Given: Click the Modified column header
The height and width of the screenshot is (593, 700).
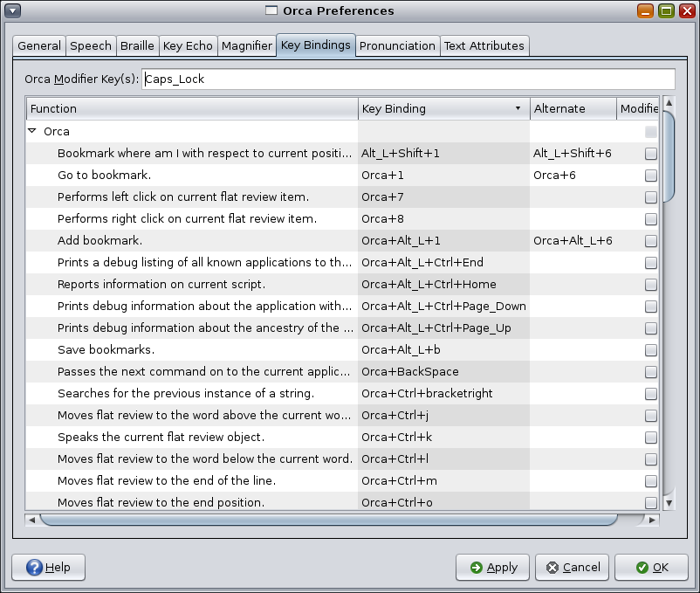Looking at the screenshot, I should (637, 109).
